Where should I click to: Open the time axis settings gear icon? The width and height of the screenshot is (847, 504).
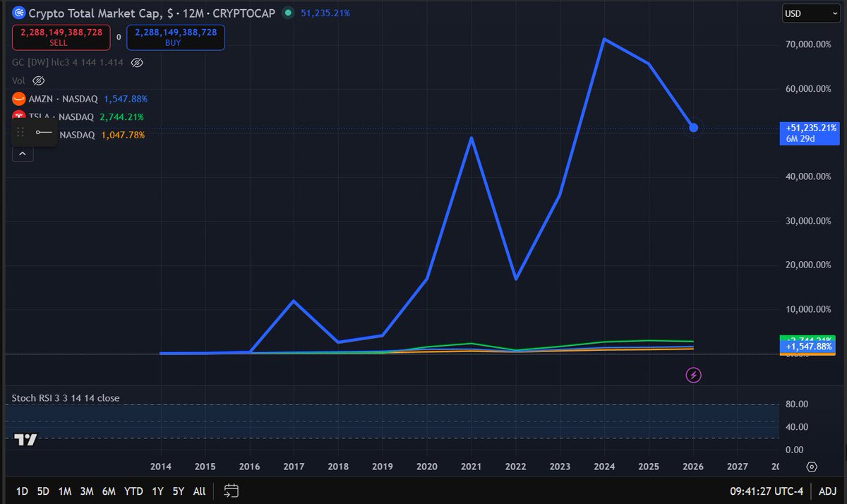pos(811,467)
